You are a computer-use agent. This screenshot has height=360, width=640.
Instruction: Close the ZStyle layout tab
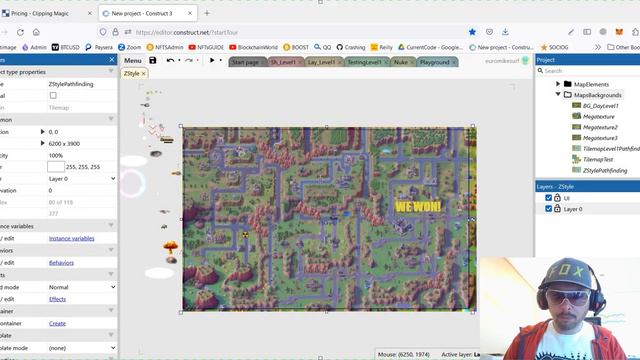point(144,74)
